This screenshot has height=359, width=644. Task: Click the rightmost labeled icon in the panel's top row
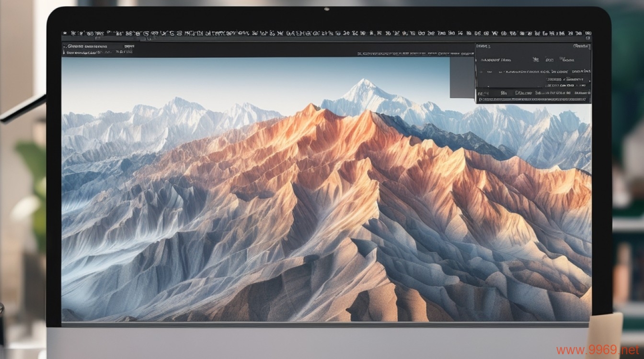click(x=568, y=60)
